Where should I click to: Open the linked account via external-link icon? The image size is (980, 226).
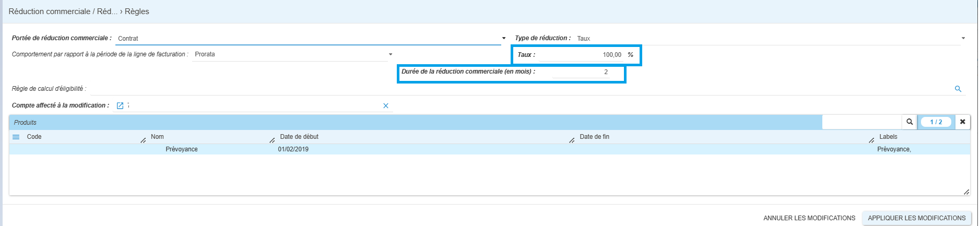pos(120,105)
